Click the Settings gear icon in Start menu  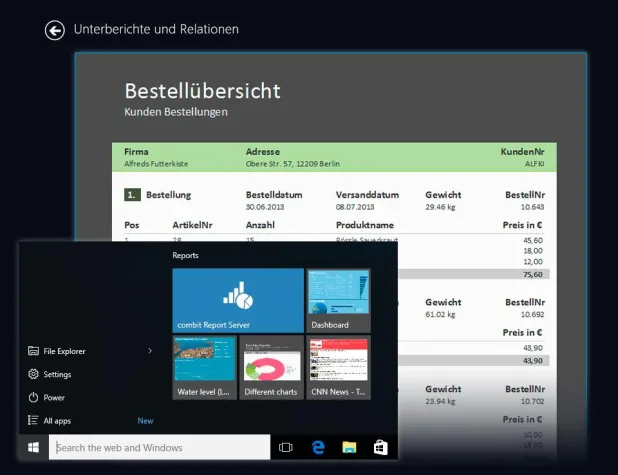(x=34, y=374)
